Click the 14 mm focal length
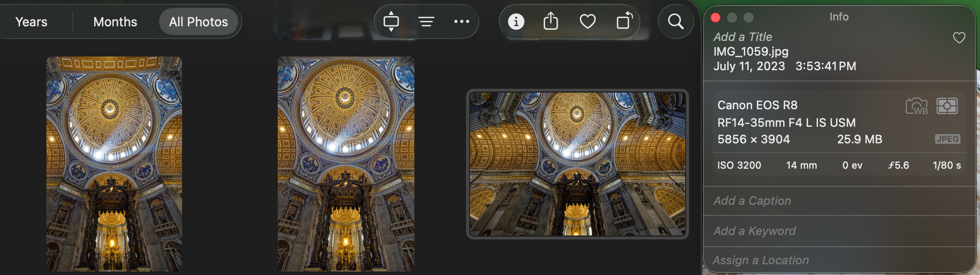 click(801, 165)
